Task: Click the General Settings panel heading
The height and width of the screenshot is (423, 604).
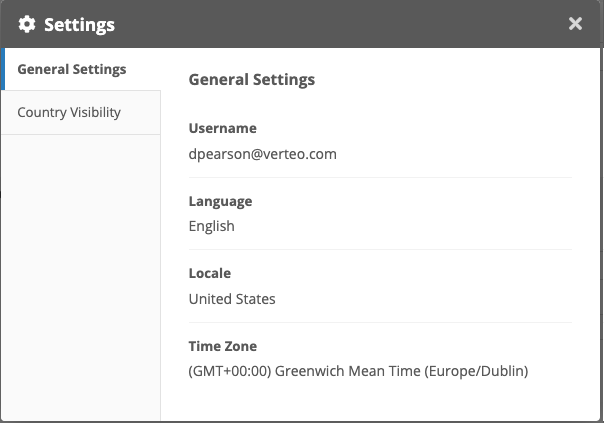Action: 251,79
